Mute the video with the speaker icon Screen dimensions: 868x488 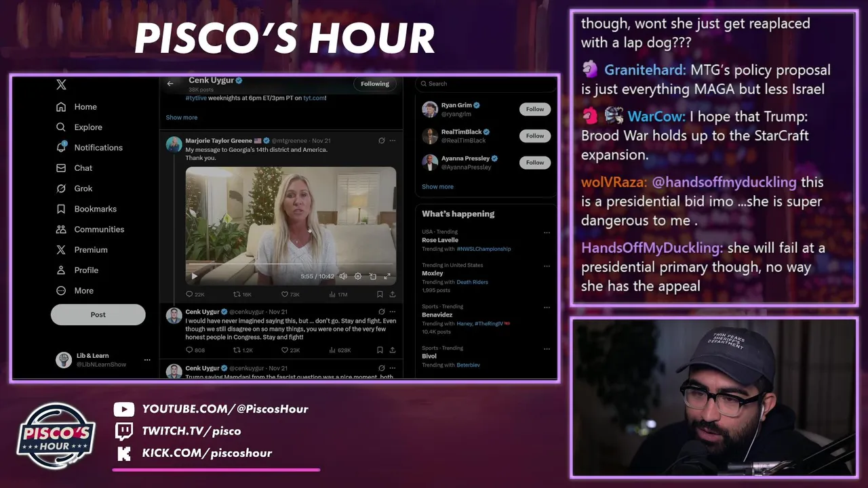tap(343, 276)
